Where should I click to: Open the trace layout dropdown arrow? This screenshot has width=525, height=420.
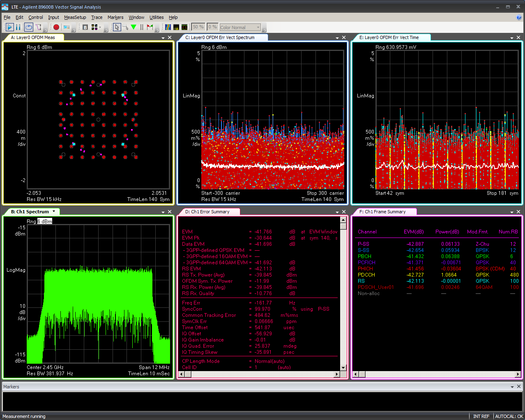[x=100, y=27]
